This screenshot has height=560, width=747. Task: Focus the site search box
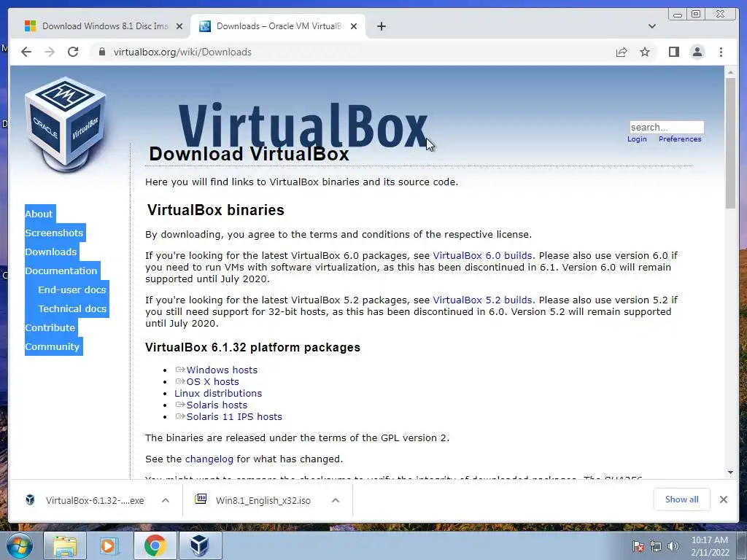pyautogui.click(x=667, y=127)
